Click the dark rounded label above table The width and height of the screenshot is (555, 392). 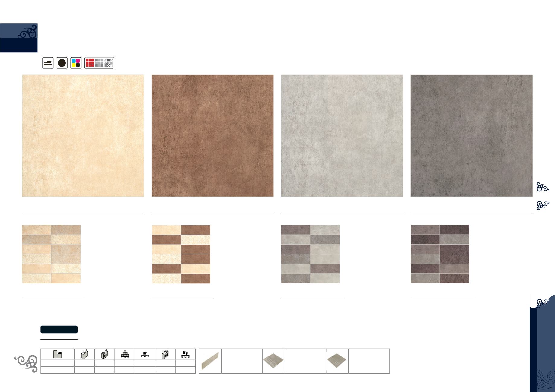(59, 329)
